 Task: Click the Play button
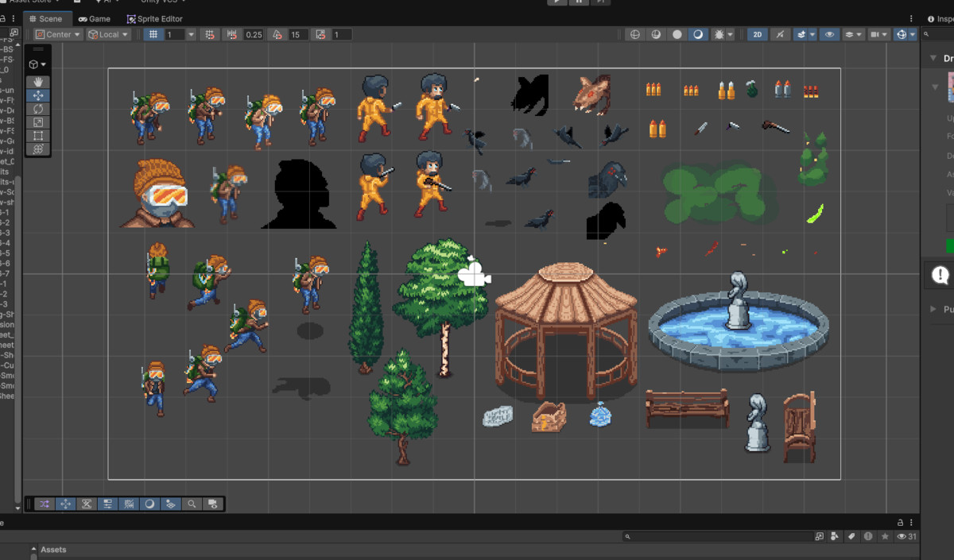click(x=558, y=2)
